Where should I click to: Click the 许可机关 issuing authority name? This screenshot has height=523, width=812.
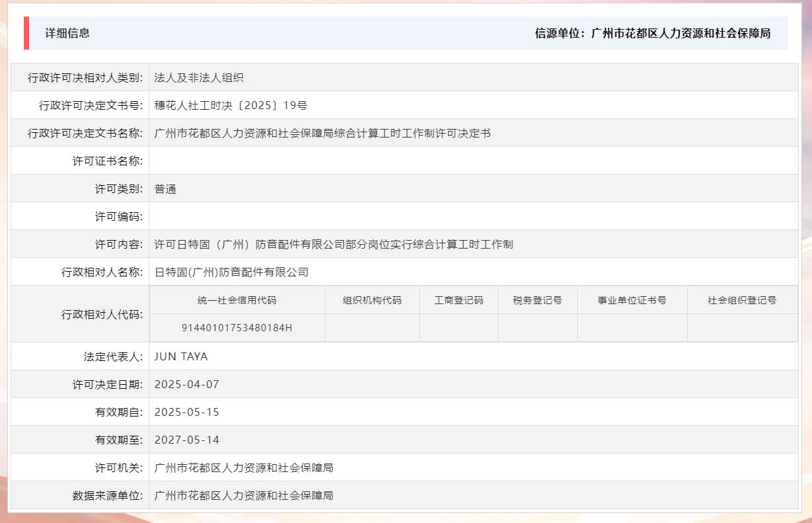click(x=243, y=467)
